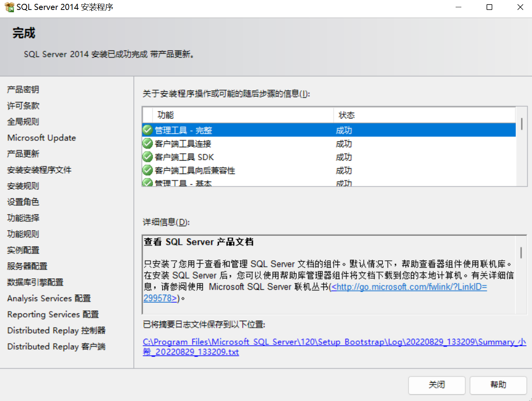Click 成功 status of 客户端工具连接
This screenshot has width=532, height=401.
point(344,144)
